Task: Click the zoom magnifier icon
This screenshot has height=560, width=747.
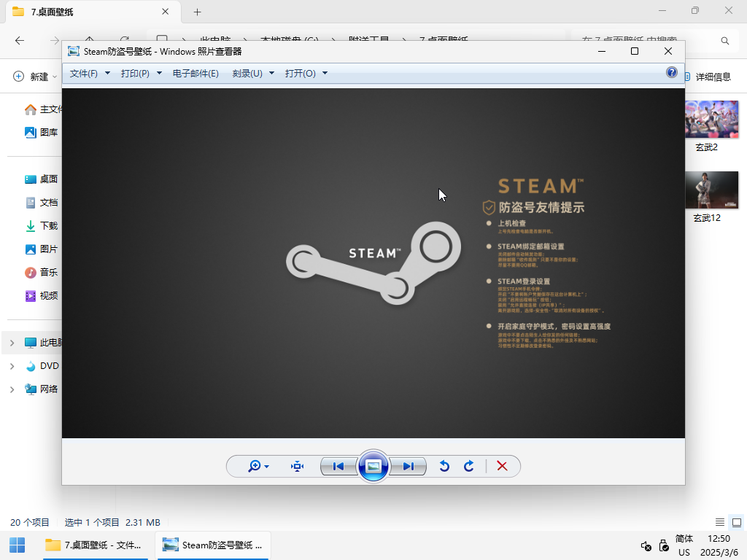Action: click(x=255, y=467)
